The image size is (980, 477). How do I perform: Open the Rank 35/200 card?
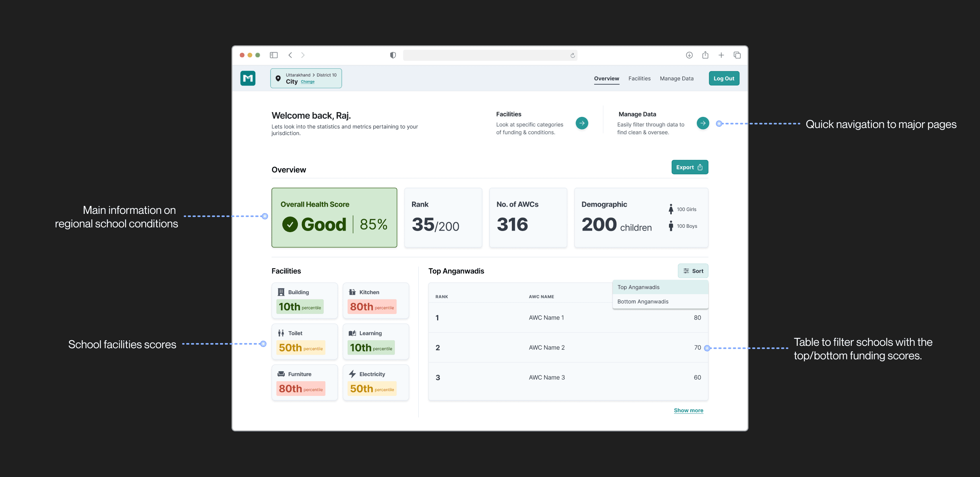443,218
